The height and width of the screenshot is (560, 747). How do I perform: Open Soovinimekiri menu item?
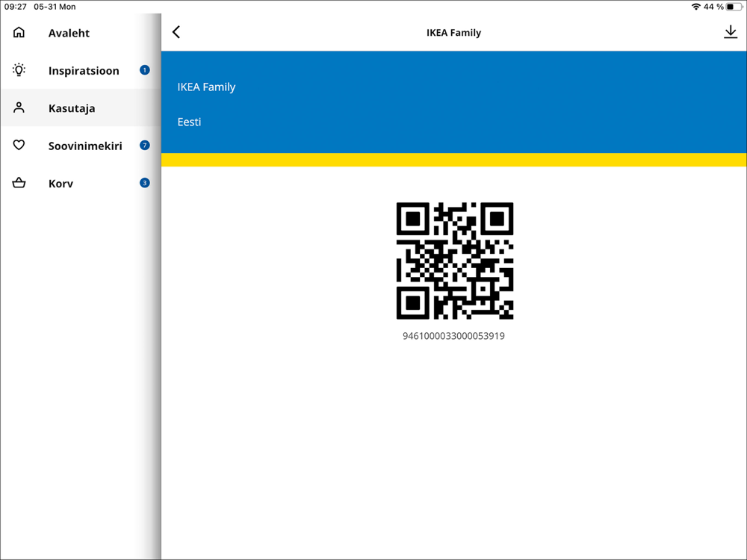click(x=81, y=146)
